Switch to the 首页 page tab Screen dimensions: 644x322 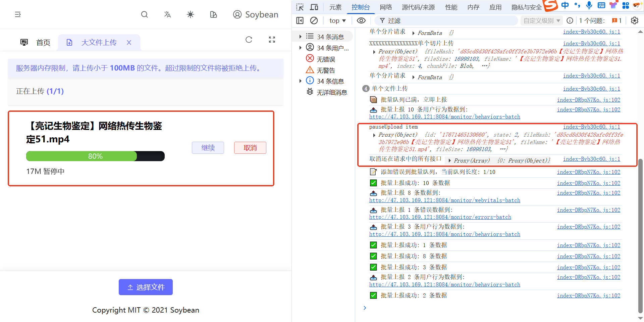tap(43, 42)
